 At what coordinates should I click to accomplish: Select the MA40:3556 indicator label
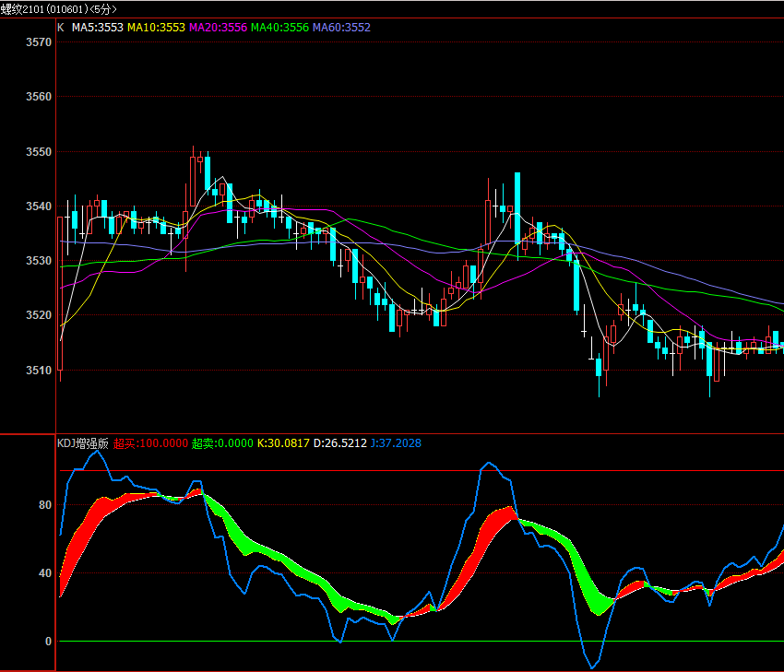(280, 28)
